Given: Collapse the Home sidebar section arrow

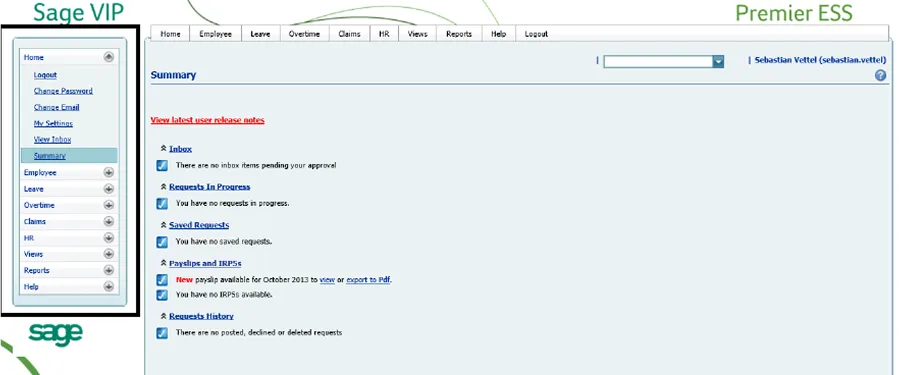Looking at the screenshot, I should (109, 57).
